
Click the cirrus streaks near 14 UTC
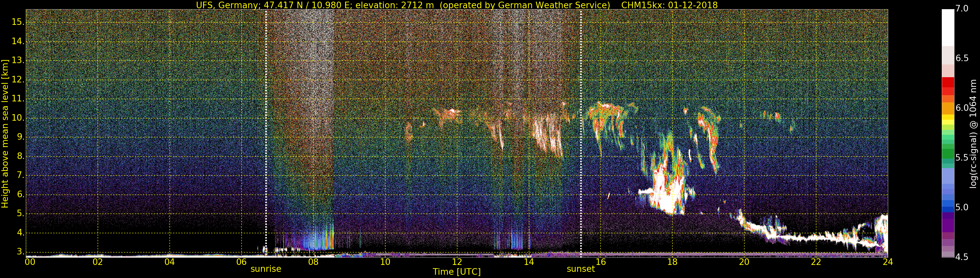click(x=548, y=135)
